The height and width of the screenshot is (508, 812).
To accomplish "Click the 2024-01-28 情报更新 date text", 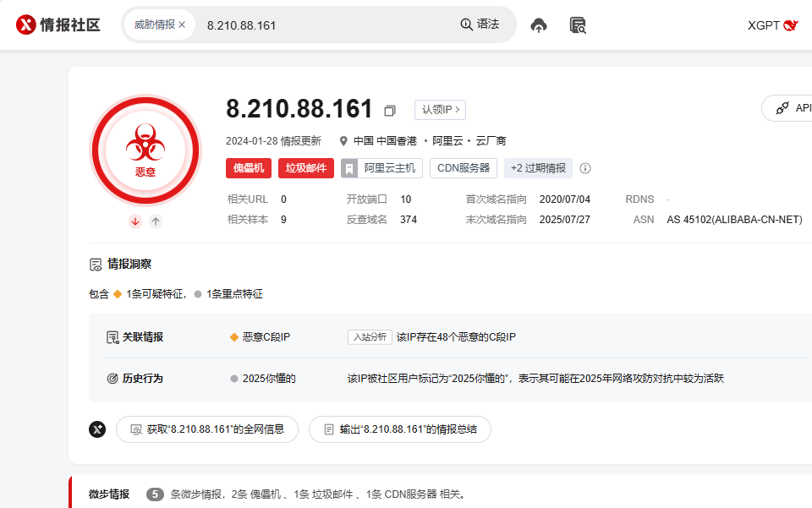I will tap(273, 141).
